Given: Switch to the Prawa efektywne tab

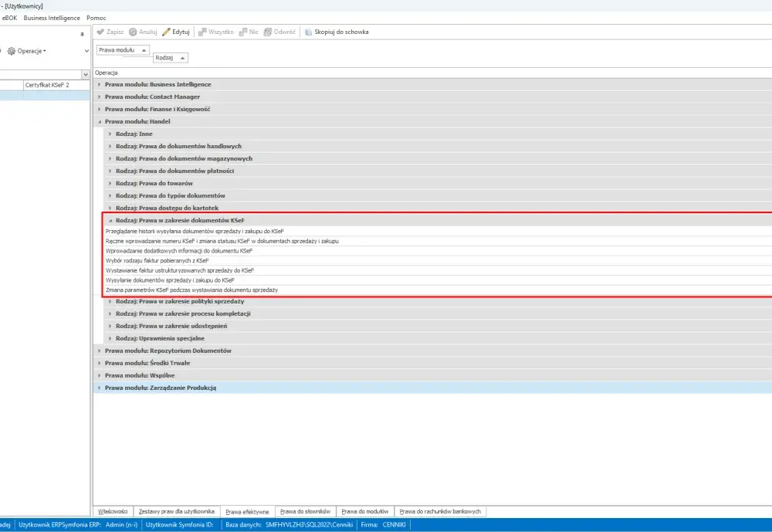Looking at the screenshot, I should point(247,511).
